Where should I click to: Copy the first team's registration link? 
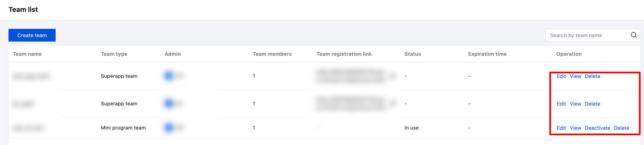(x=393, y=76)
